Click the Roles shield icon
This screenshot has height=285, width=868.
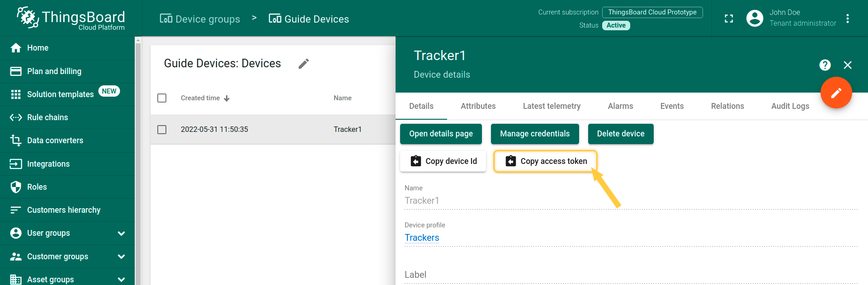(16, 187)
